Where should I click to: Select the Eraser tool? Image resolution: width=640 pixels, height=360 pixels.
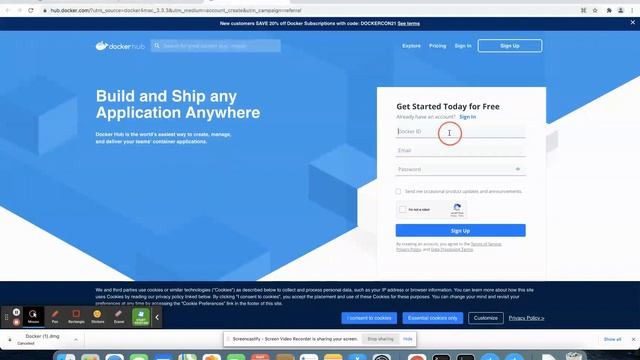click(x=119, y=316)
